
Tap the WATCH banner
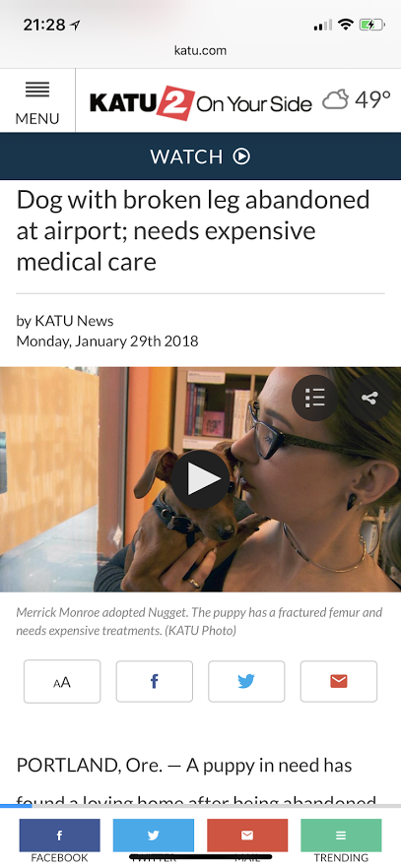click(201, 156)
